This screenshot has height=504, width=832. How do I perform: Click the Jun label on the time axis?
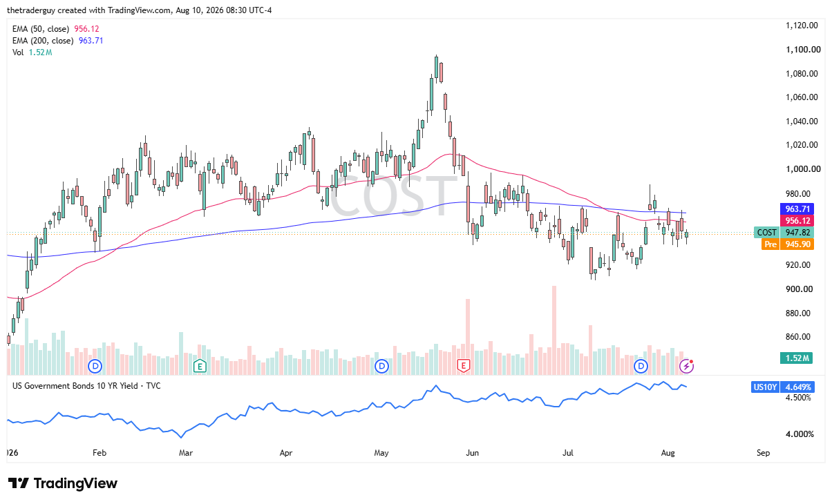pos(473,454)
